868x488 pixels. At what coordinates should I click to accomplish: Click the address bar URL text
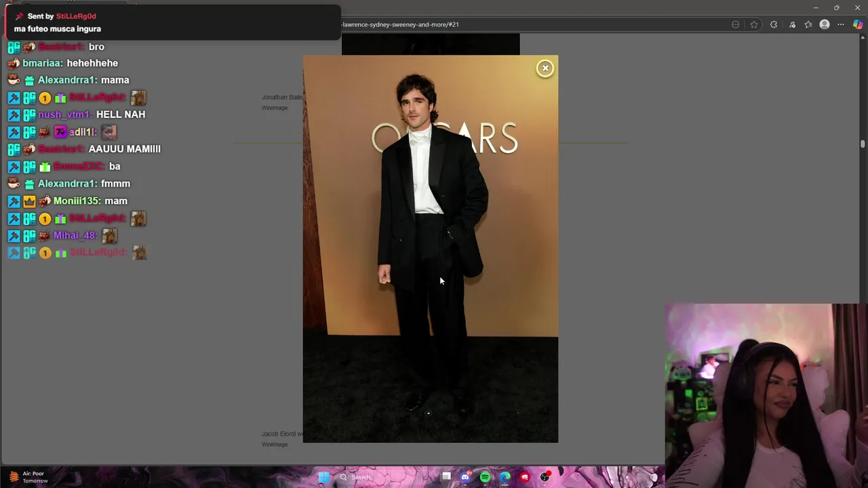(401, 24)
